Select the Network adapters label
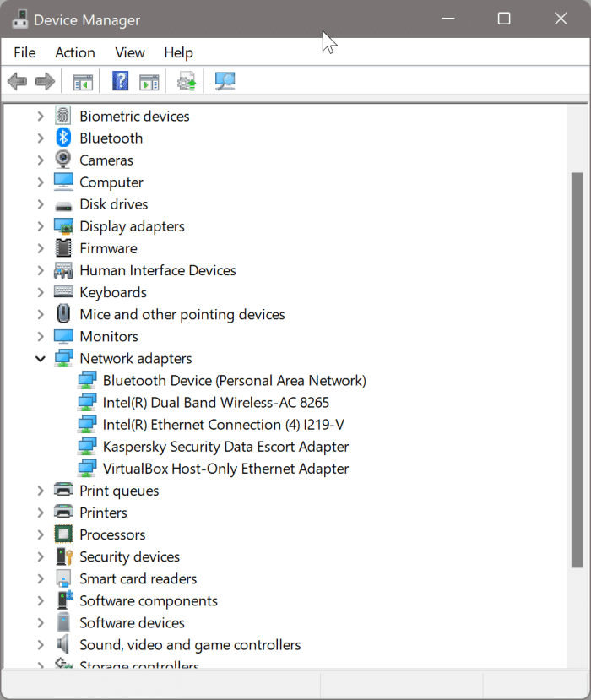Viewport: 591px width, 700px height. tap(136, 359)
